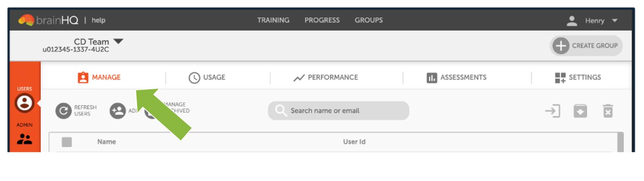Click the brainHQ logo
This screenshot has width=644, height=181.
(48, 20)
